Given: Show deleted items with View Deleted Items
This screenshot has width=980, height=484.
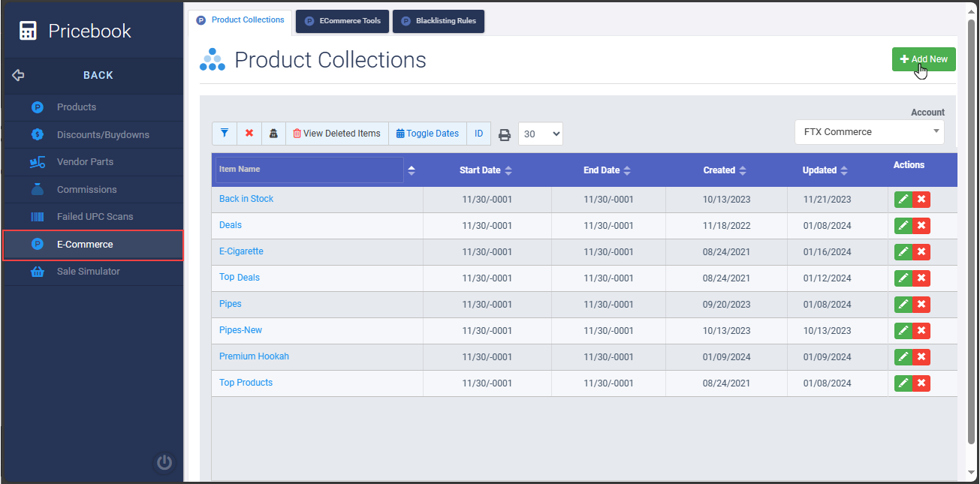Looking at the screenshot, I should pyautogui.click(x=337, y=134).
